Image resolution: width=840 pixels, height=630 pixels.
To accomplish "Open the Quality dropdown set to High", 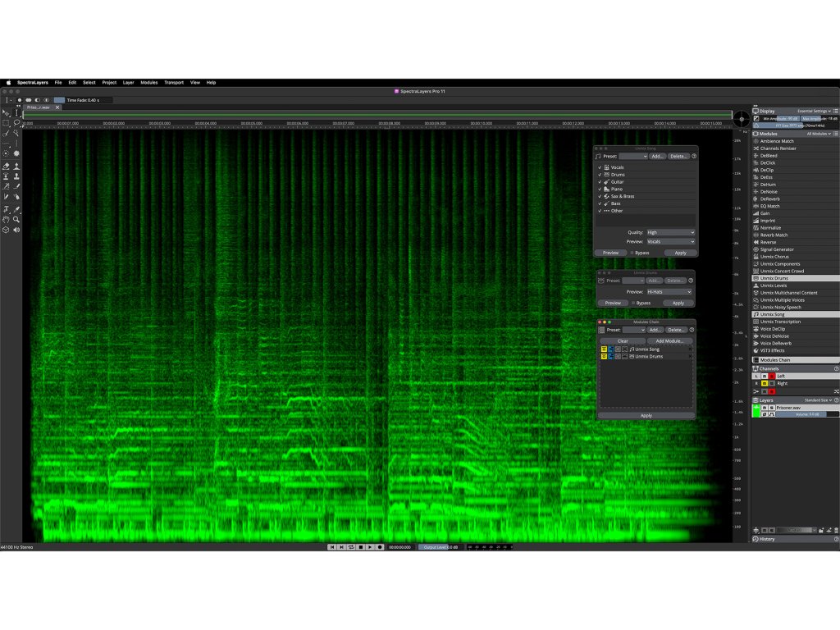I will [x=670, y=232].
